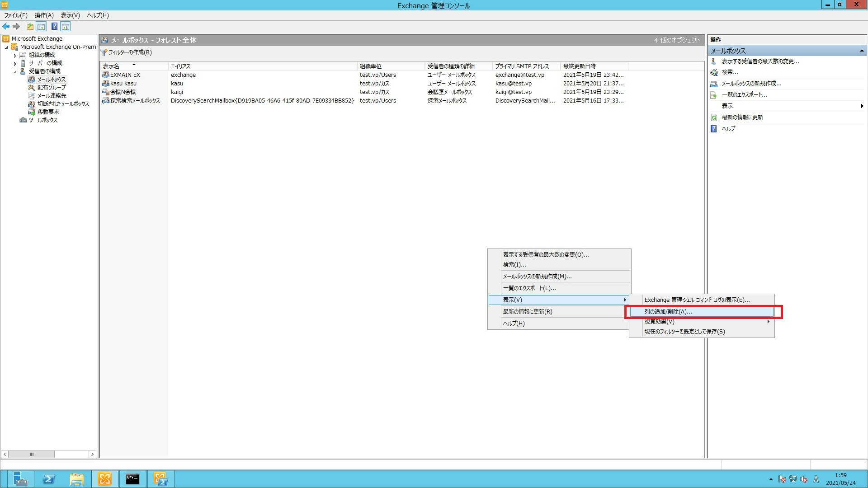Choose 列の追加/削除(A)... from submenu

(x=668, y=312)
